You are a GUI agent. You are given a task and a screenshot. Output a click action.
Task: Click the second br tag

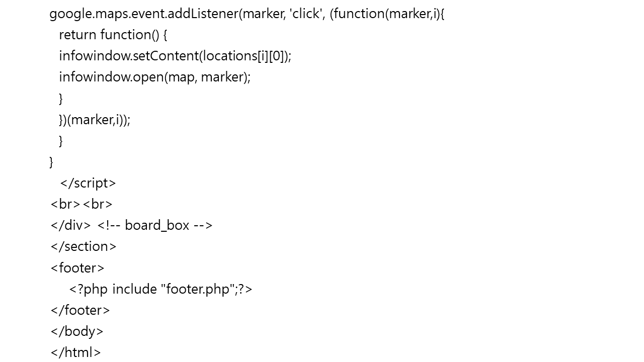tap(98, 205)
